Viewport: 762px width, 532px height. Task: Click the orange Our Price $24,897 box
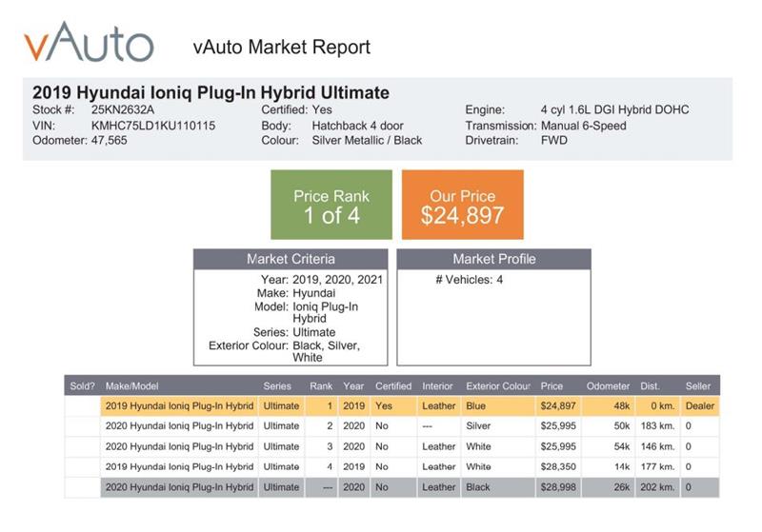coord(463,205)
